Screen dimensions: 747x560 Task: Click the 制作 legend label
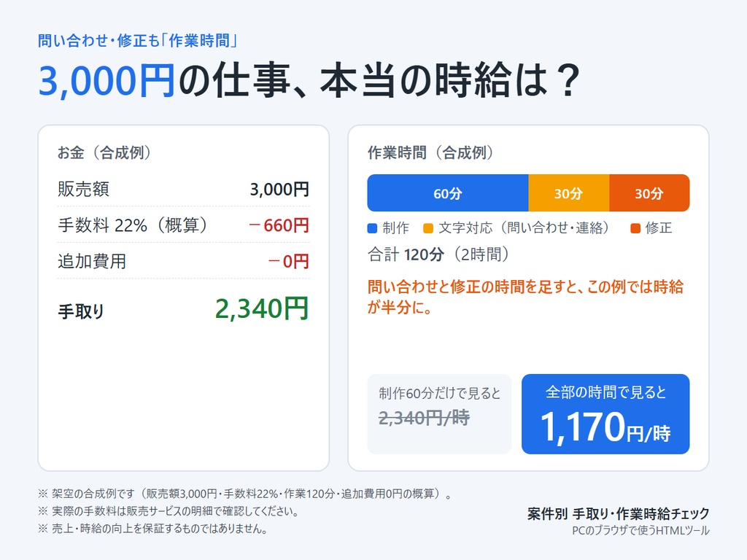pos(395,228)
